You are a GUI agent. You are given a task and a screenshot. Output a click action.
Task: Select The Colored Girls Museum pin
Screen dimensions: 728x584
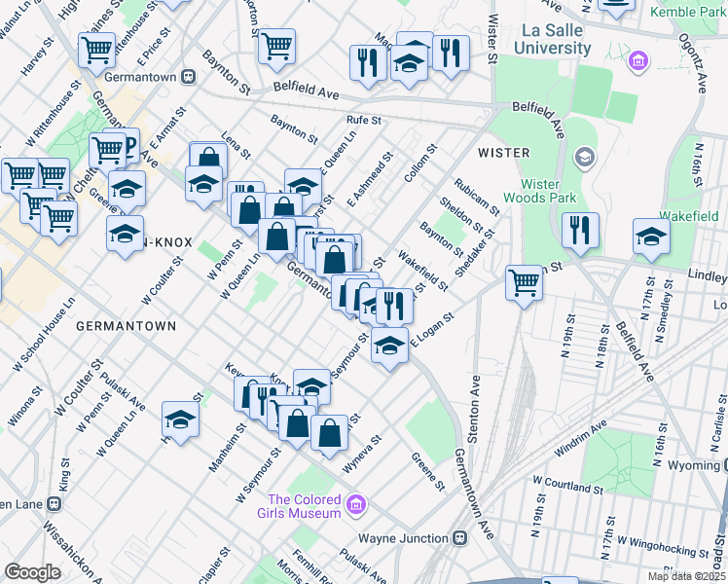[x=356, y=504]
